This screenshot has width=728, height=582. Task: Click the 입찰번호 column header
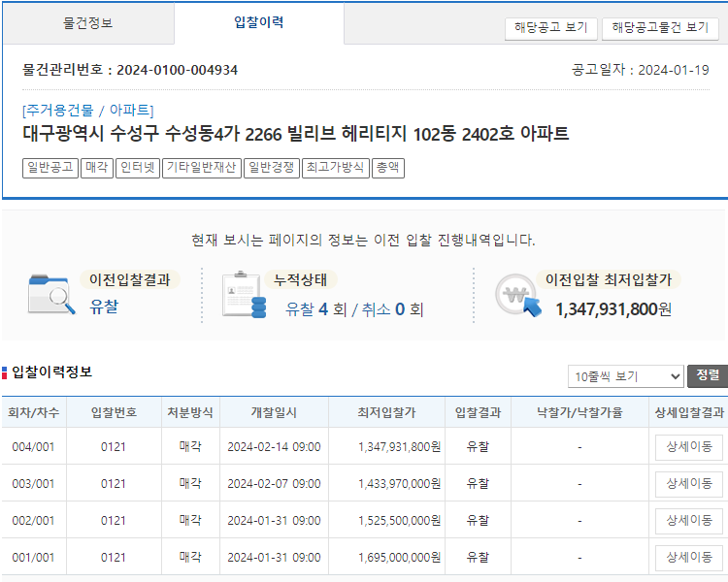coord(114,412)
